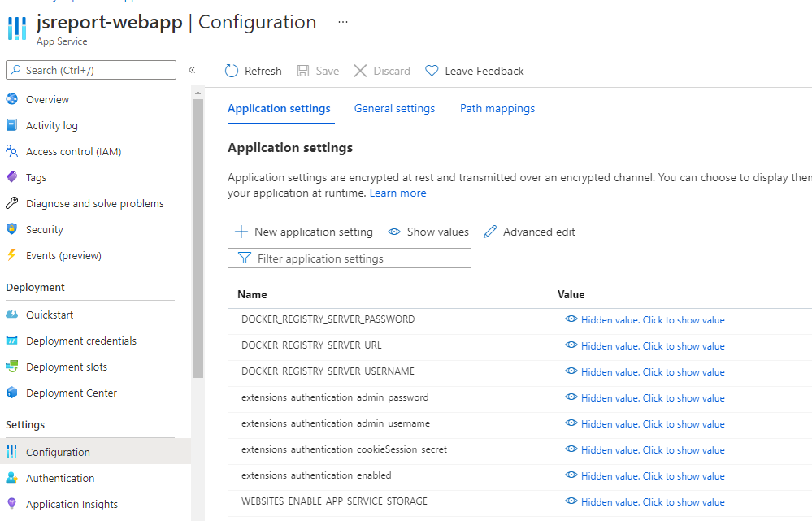Click the Learn more link
Image resolution: width=812 pixels, height=521 pixels.
(397, 193)
